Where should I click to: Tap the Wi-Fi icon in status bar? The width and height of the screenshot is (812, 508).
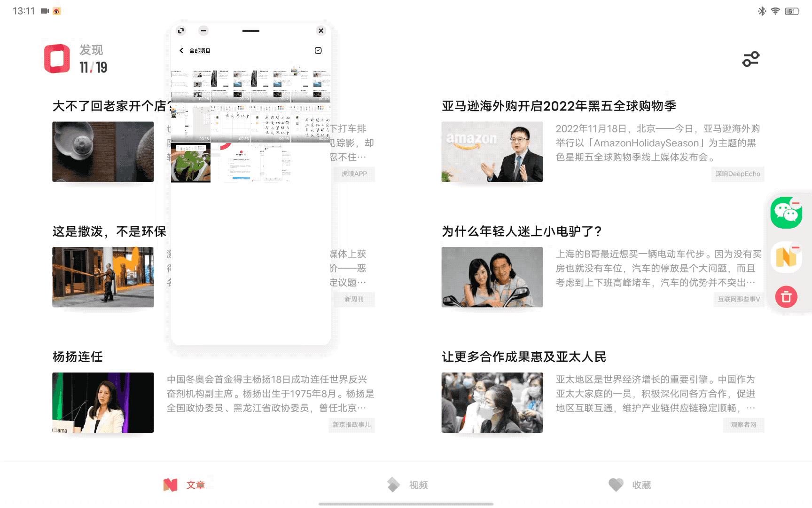[x=775, y=11]
